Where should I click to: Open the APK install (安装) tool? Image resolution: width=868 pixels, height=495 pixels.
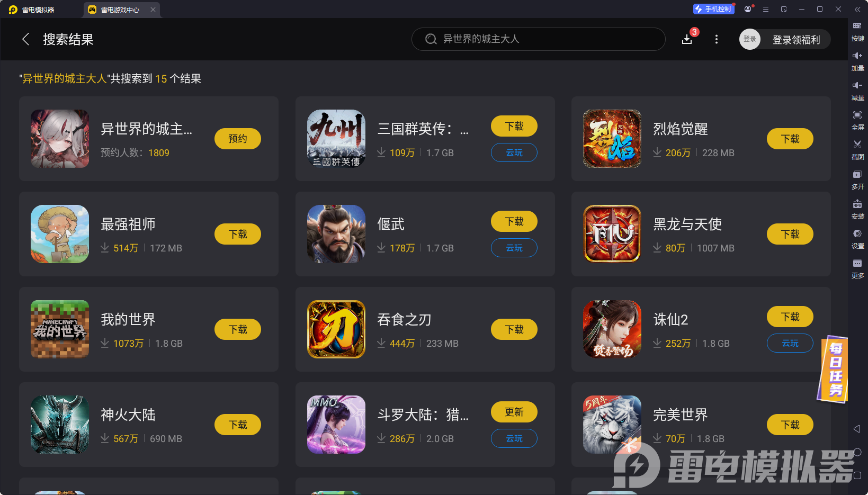(x=857, y=209)
